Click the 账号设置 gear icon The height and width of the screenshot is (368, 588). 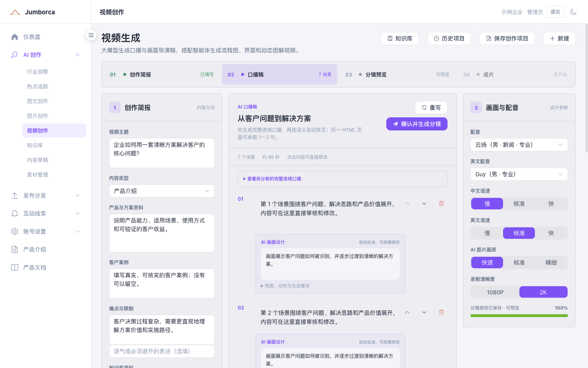click(x=15, y=231)
